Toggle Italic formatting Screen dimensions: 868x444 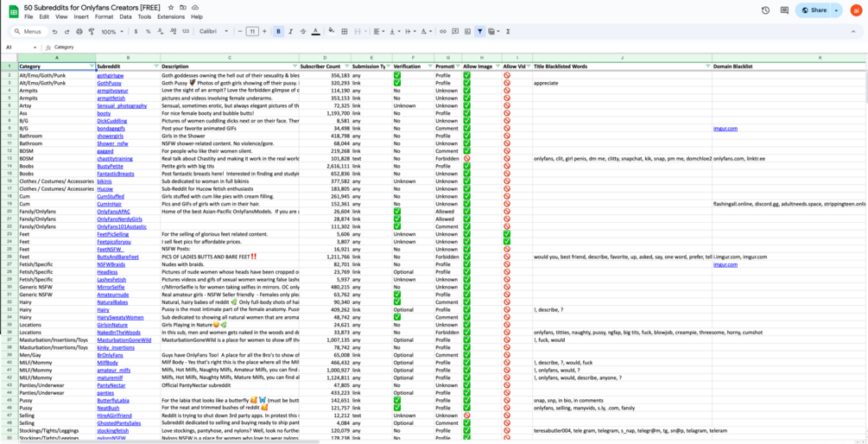tap(290, 32)
